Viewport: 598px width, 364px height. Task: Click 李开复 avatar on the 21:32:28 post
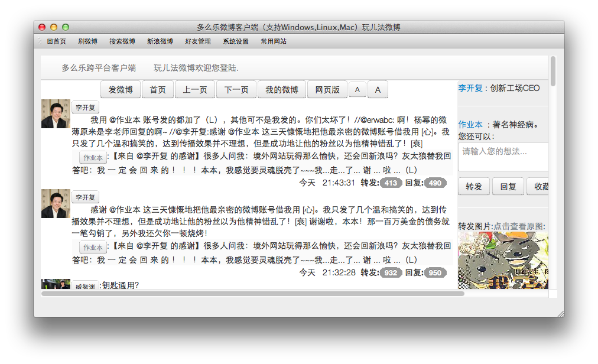pos(56,203)
